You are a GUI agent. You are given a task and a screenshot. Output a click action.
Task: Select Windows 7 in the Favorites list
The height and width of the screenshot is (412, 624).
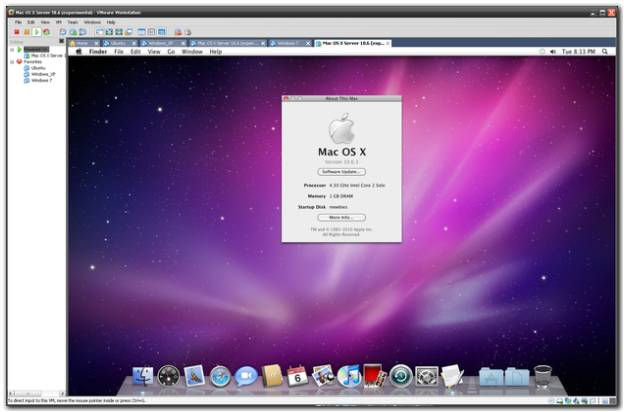38,80
